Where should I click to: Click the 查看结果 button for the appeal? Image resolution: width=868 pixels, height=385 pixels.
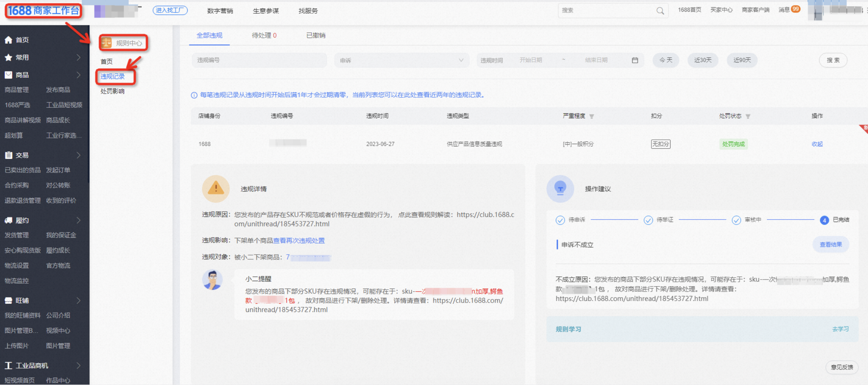[x=831, y=244]
